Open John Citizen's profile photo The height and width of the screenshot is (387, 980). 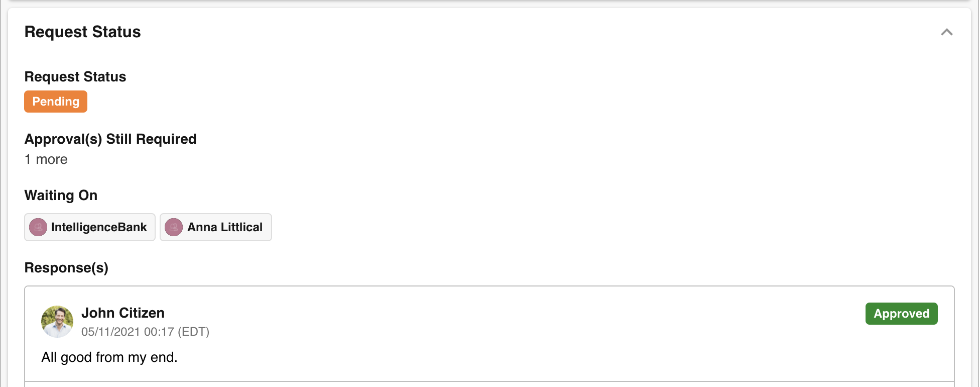coord(57,322)
